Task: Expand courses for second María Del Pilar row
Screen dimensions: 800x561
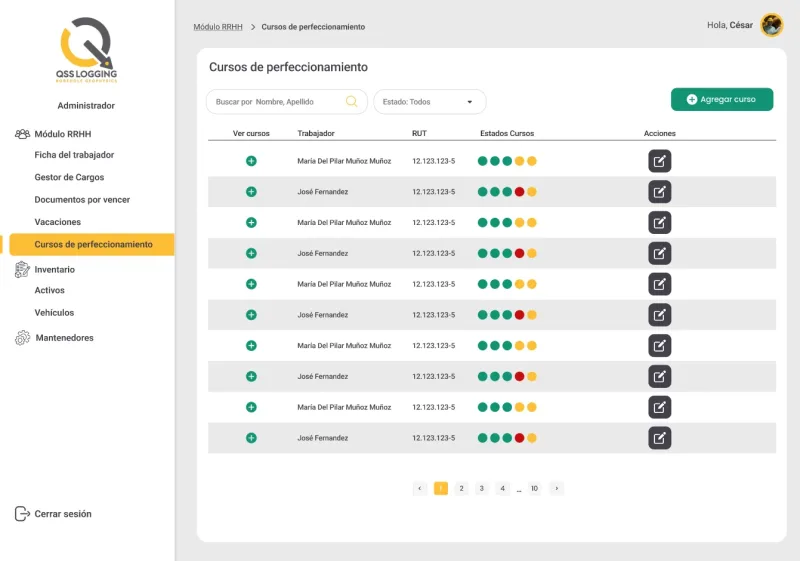Action: pyautogui.click(x=251, y=223)
